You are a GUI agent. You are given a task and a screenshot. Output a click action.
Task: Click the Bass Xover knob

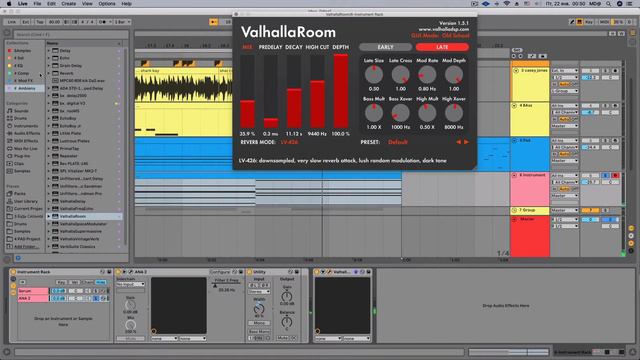point(400,113)
